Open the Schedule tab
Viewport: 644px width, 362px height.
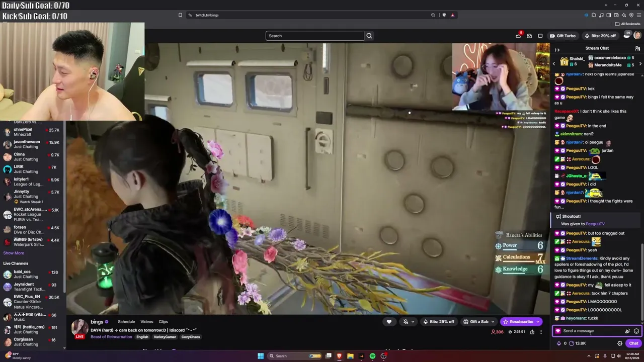pyautogui.click(x=126, y=322)
